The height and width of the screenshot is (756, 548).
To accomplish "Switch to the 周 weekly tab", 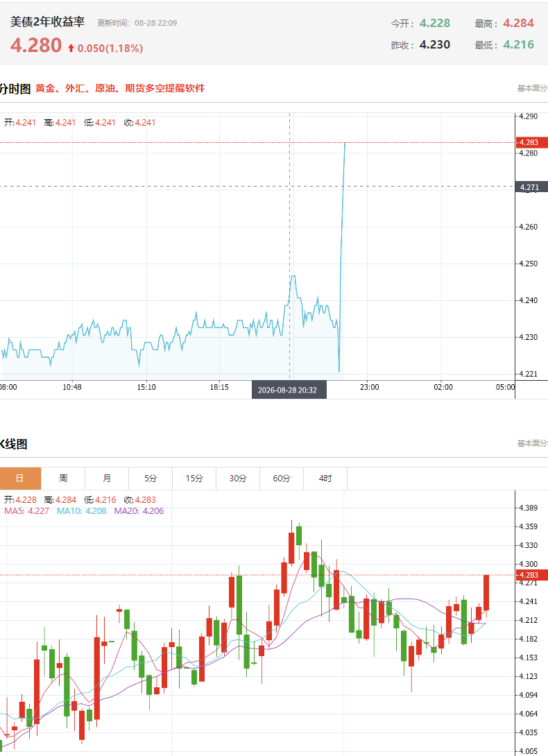I will coord(63,479).
